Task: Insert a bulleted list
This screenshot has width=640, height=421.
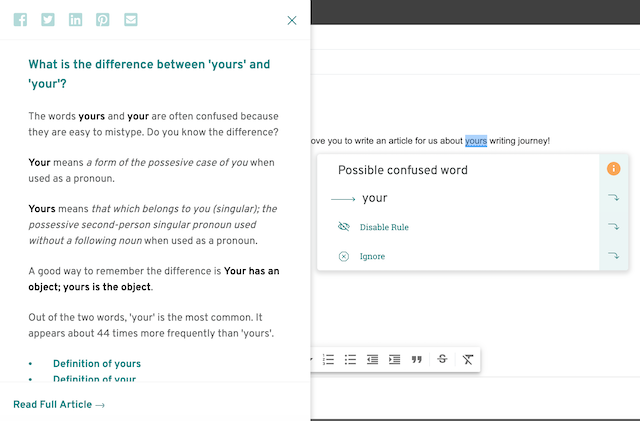Action: click(x=350, y=359)
